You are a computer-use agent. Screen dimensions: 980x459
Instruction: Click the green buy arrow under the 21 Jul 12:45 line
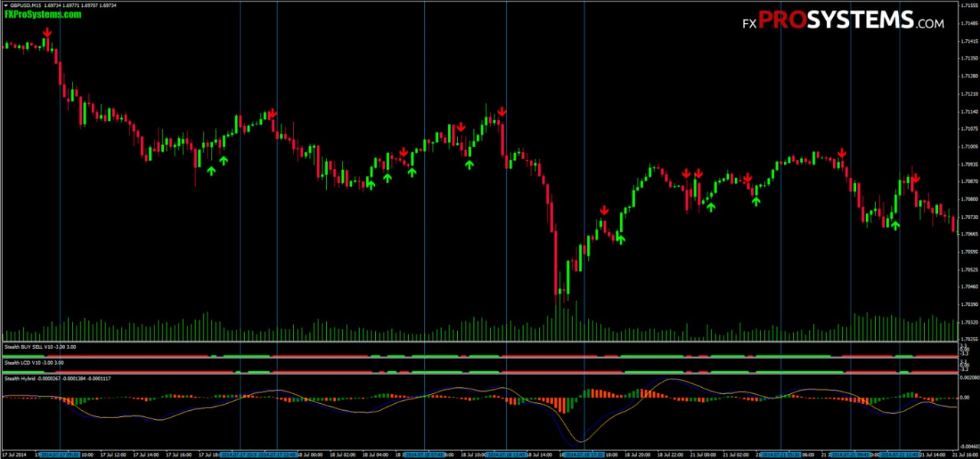coord(895,225)
